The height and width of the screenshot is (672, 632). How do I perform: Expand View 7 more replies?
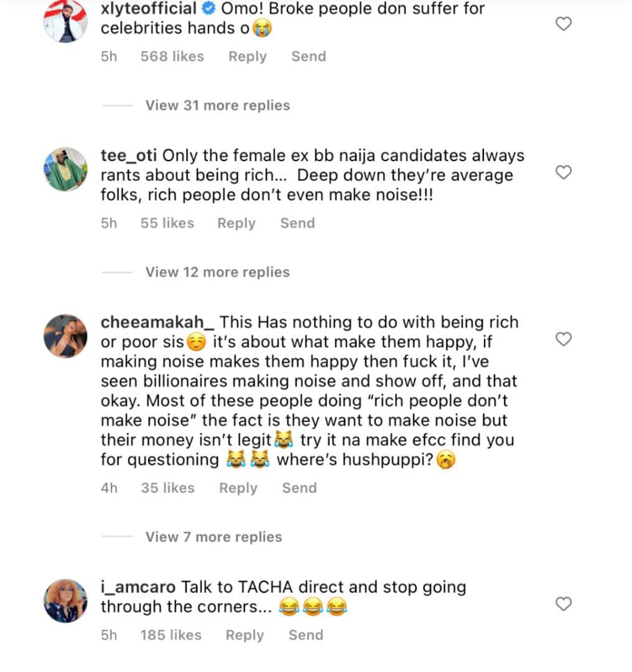click(213, 536)
